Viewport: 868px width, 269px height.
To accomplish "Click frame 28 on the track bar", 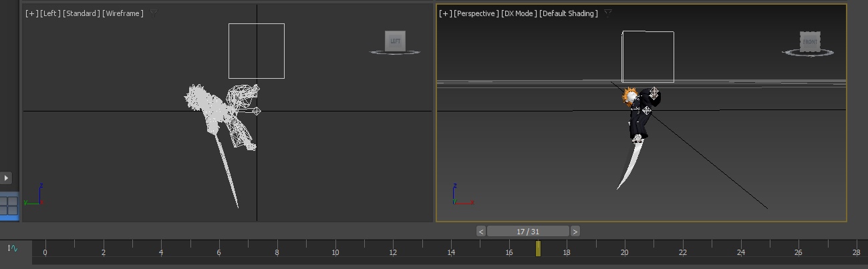I will pos(856,252).
